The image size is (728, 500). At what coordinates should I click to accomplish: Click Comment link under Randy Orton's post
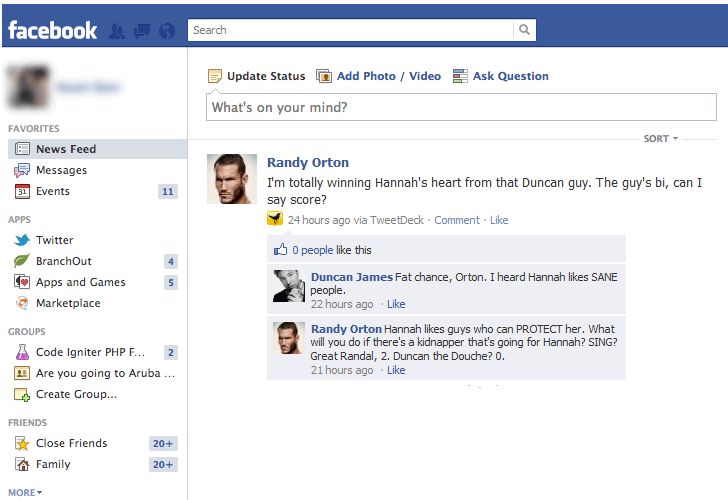tap(456, 220)
